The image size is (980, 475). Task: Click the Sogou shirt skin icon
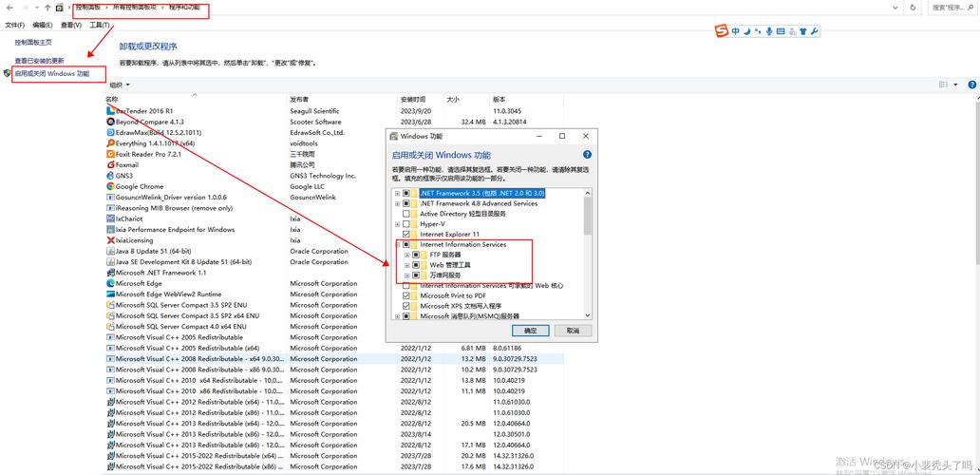point(802,31)
